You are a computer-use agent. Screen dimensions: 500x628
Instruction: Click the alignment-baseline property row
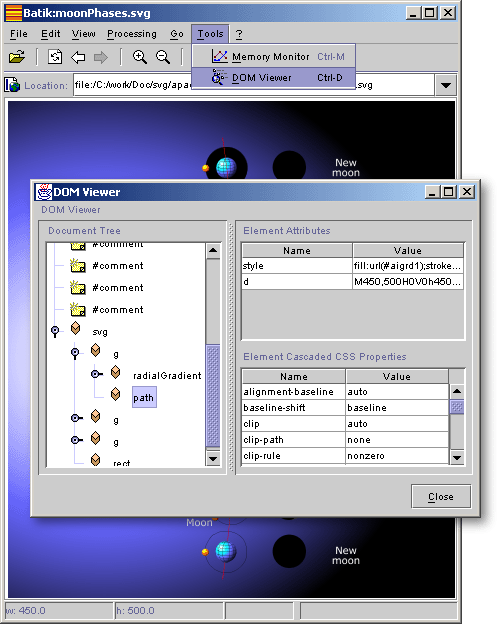[345, 392]
